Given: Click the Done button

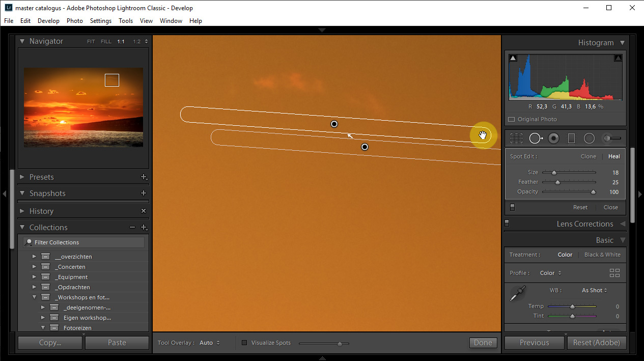Looking at the screenshot, I should [483, 343].
